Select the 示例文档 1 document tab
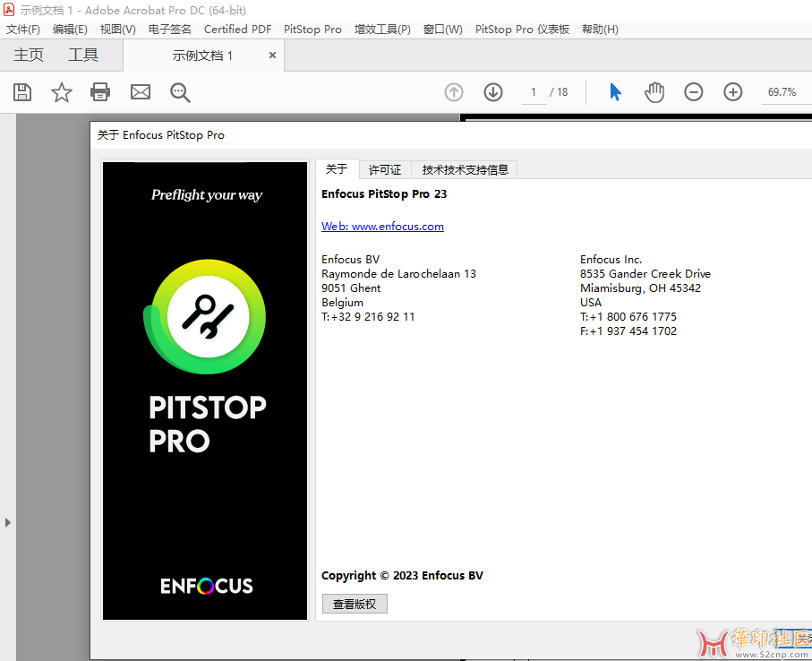This screenshot has width=812, height=661. (x=203, y=56)
